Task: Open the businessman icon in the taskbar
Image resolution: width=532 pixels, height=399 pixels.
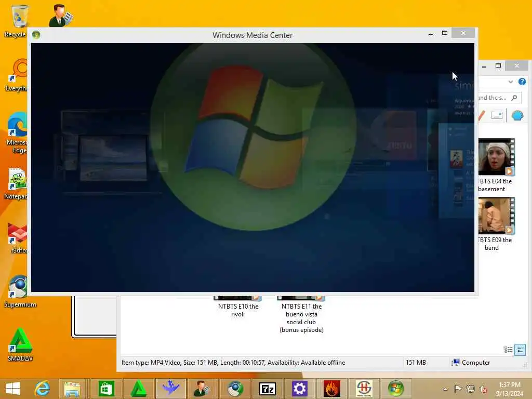Action: point(202,389)
